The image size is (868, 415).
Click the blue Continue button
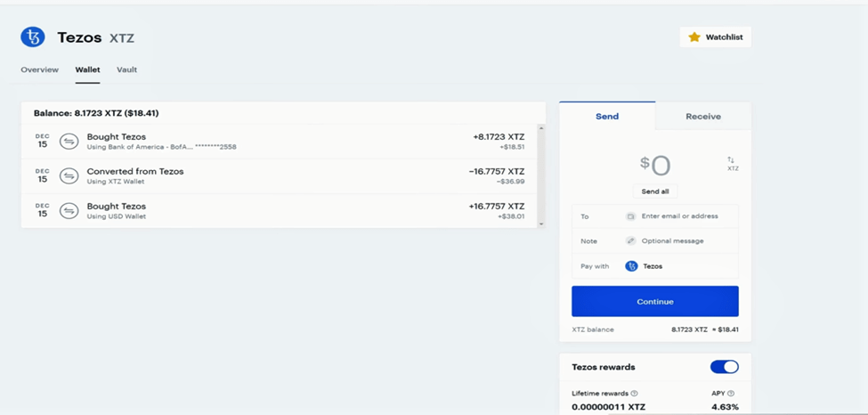click(655, 301)
